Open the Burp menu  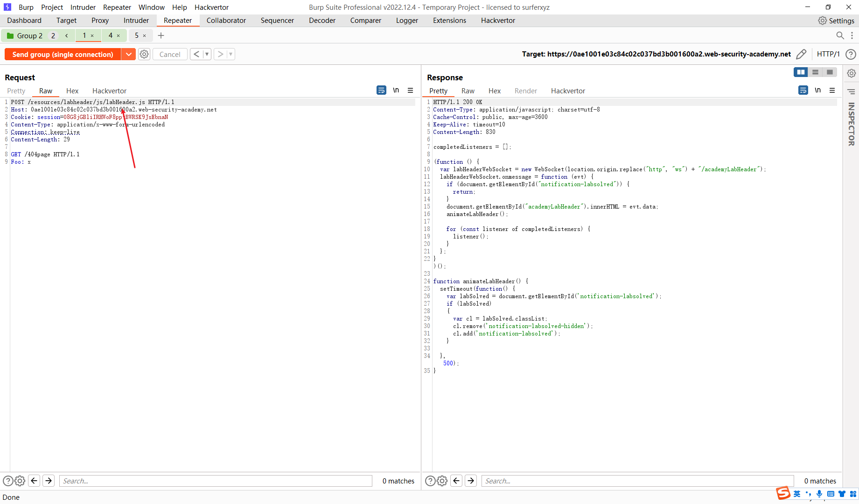26,7
